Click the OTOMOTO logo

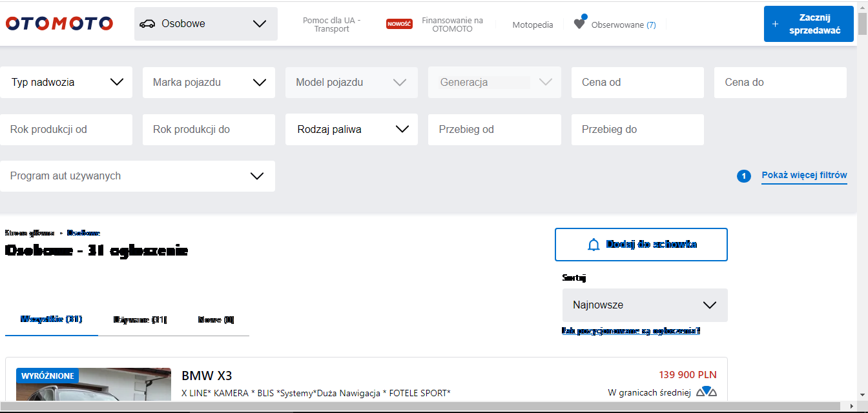[59, 24]
